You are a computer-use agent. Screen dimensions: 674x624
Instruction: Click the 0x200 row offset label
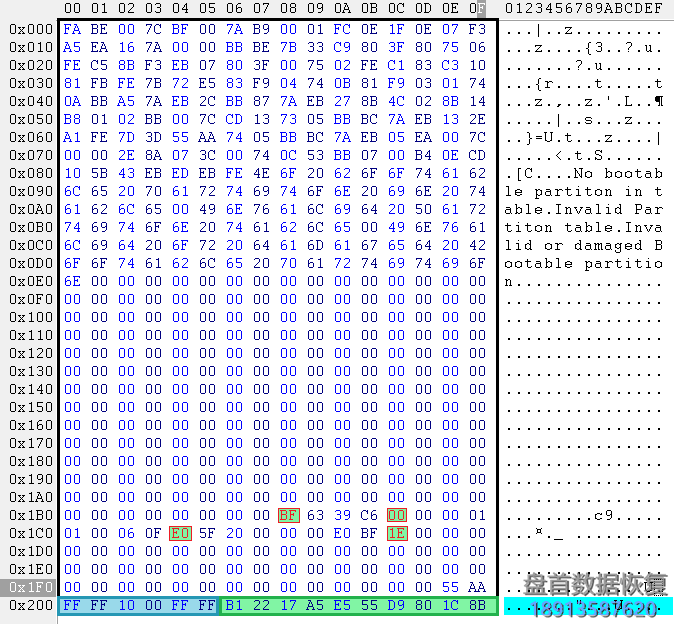point(30,605)
